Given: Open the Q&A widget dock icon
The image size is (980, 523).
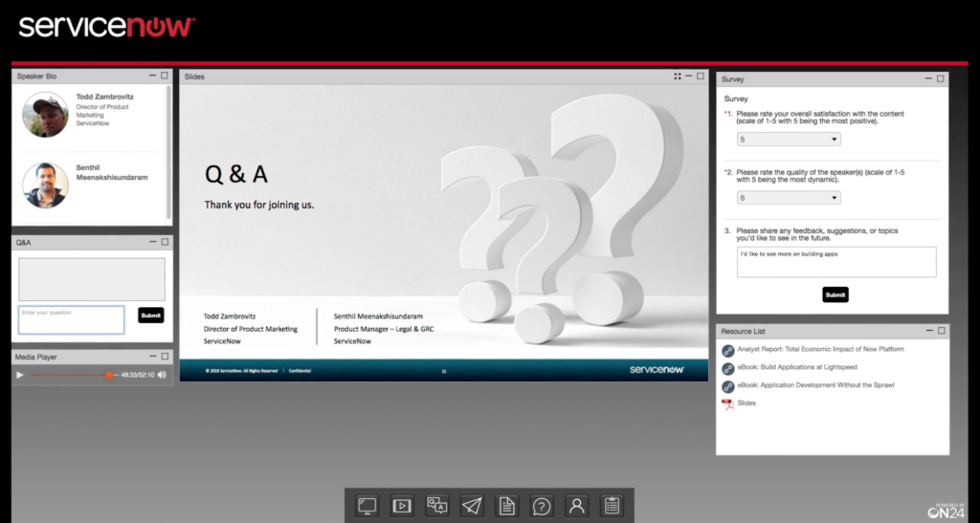Looking at the screenshot, I should point(436,506).
